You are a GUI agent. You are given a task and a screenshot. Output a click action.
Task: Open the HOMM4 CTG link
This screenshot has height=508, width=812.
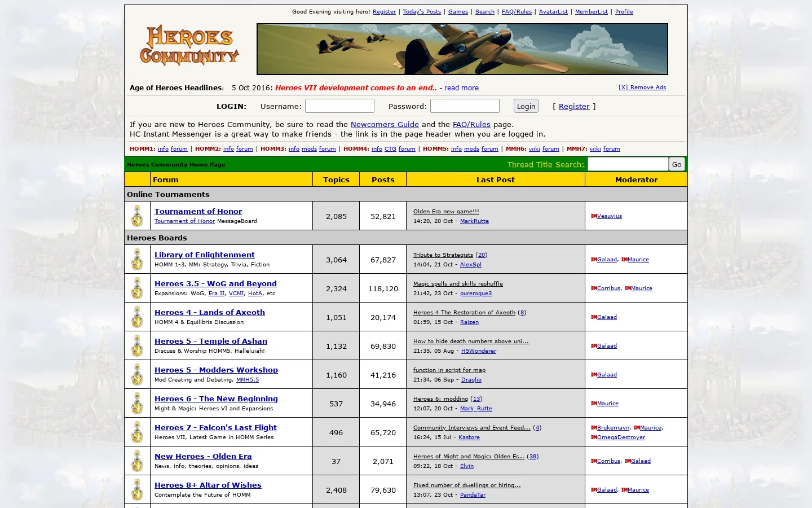390,149
